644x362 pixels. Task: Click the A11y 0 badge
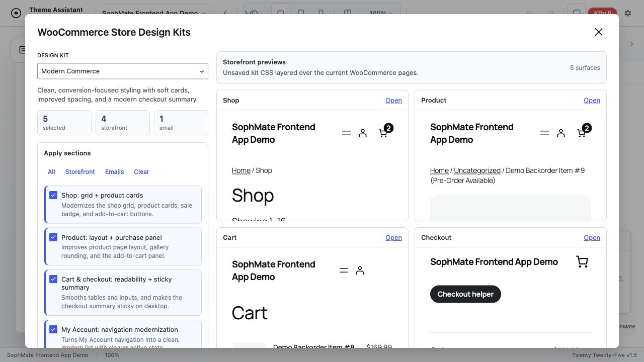(x=602, y=13)
